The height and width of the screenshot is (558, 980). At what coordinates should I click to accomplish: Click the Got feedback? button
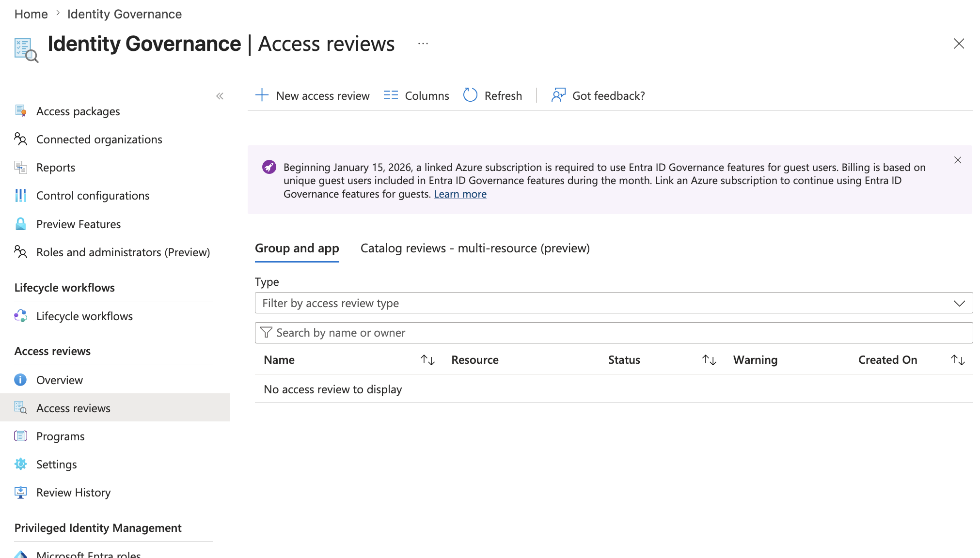coord(598,95)
